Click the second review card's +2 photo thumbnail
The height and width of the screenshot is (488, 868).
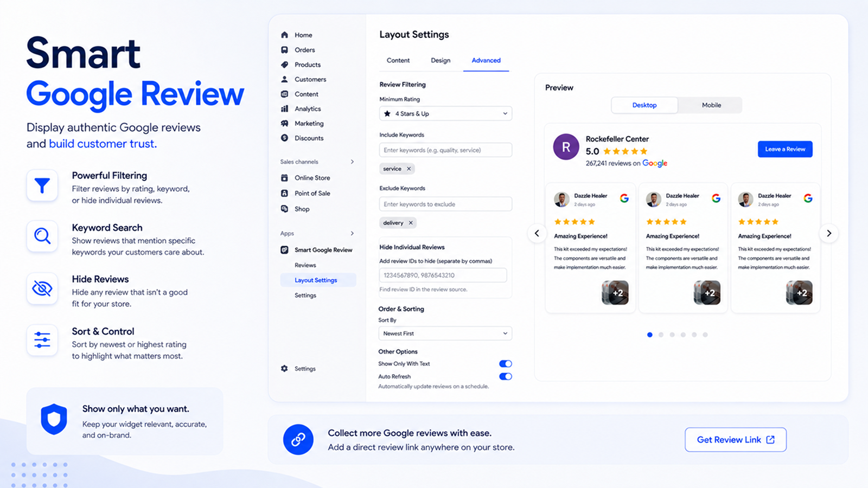click(707, 293)
